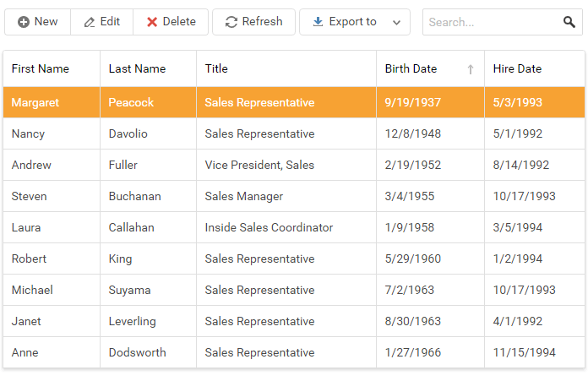588x381 pixels.
Task: Click the search magnifier icon
Action: (x=569, y=22)
